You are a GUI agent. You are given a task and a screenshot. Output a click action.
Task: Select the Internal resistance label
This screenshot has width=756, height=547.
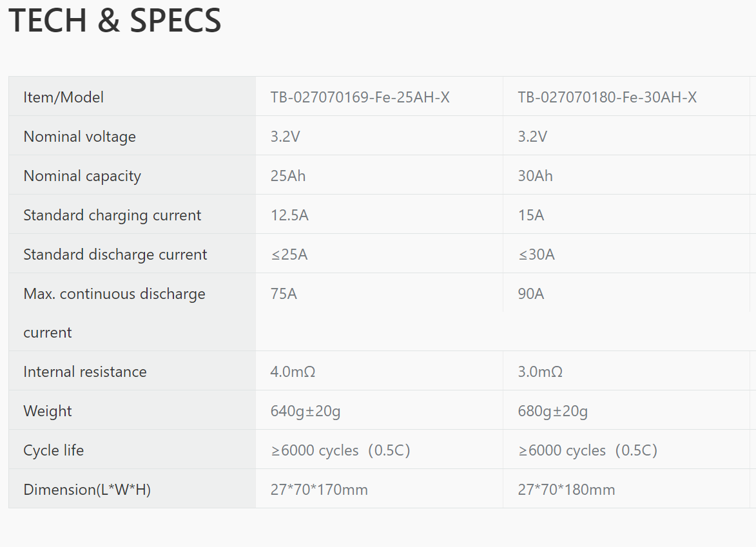point(84,372)
